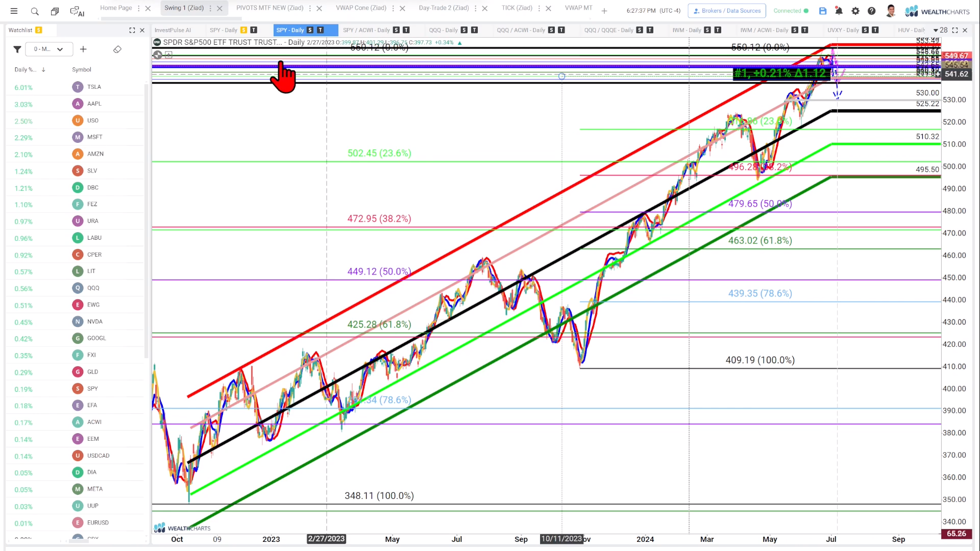Toggle S badge on SPY / ACWI - Daily tab
Image resolution: width=980 pixels, height=551 pixels.
396,30
